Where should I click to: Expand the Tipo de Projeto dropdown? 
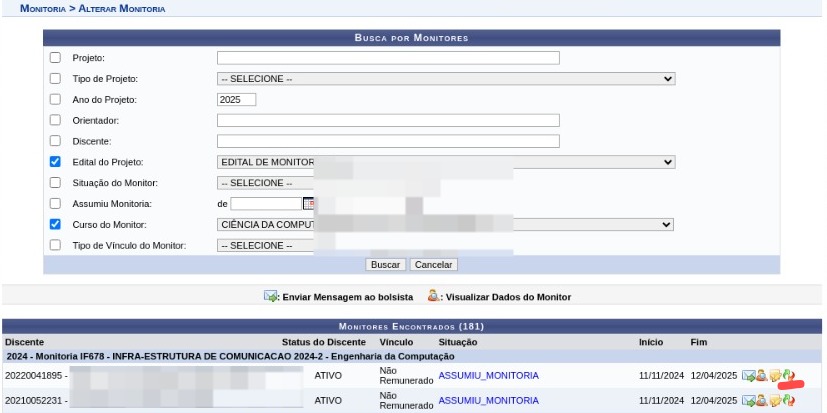coord(445,78)
